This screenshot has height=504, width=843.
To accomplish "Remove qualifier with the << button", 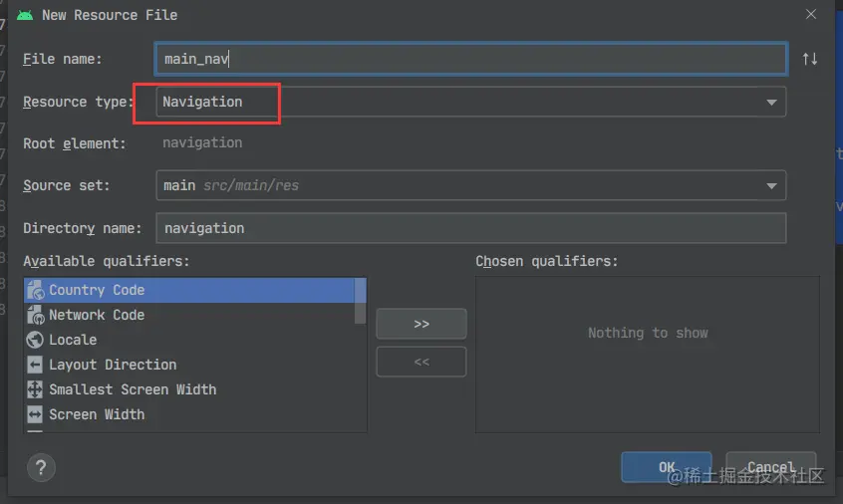I will click(x=421, y=362).
